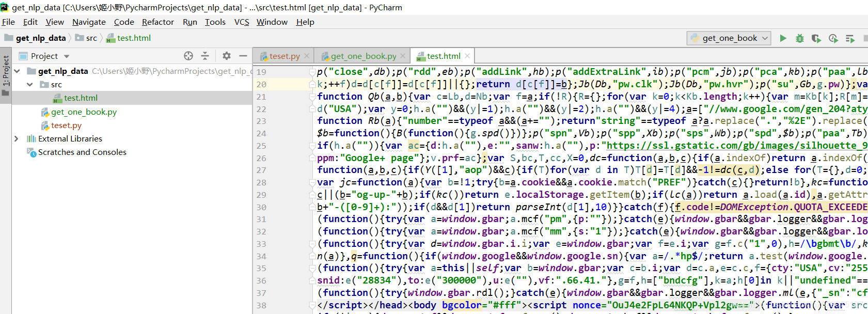Open the VCS menu

[242, 22]
